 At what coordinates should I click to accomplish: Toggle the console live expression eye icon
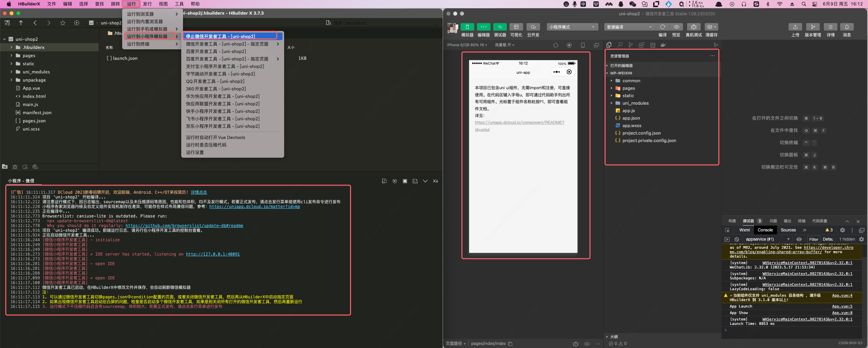(799, 239)
